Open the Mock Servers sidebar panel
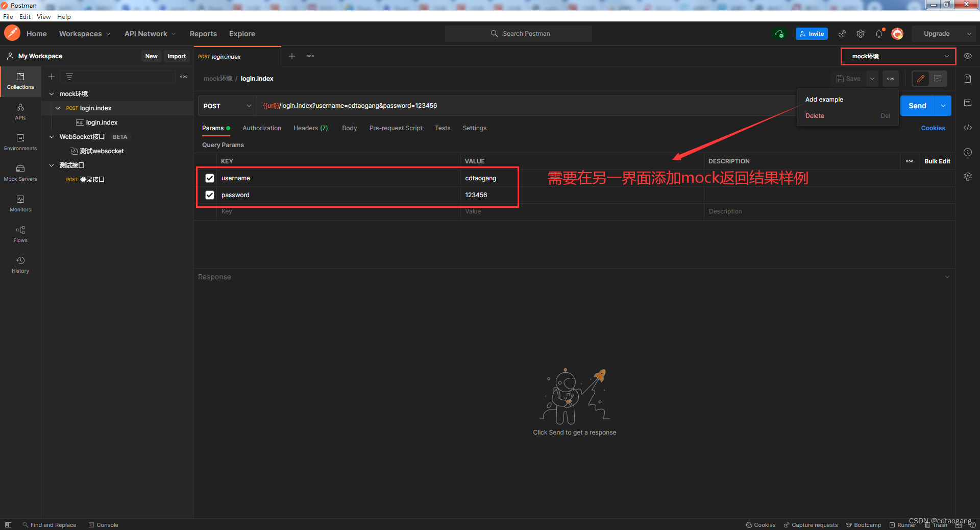This screenshot has width=980, height=530. 20,173
